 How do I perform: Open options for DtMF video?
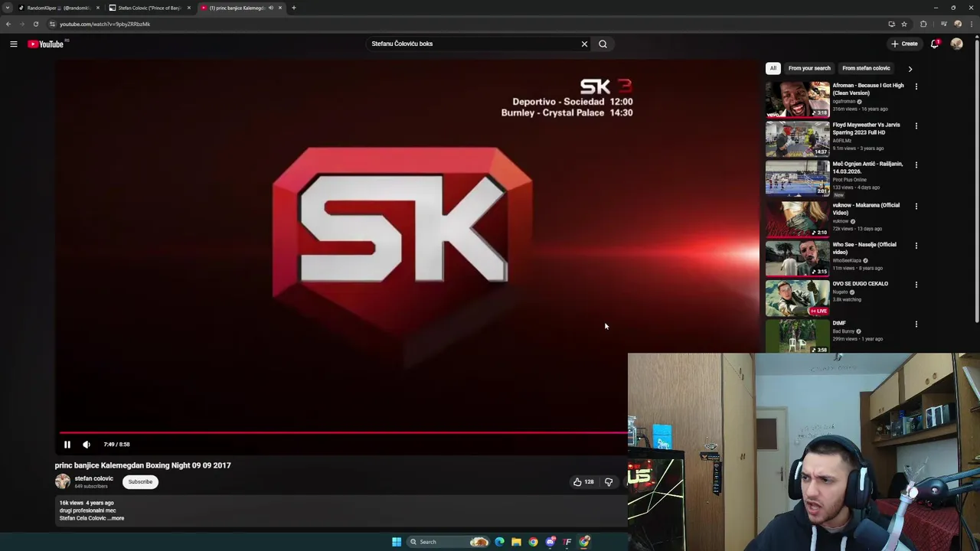coord(916,324)
